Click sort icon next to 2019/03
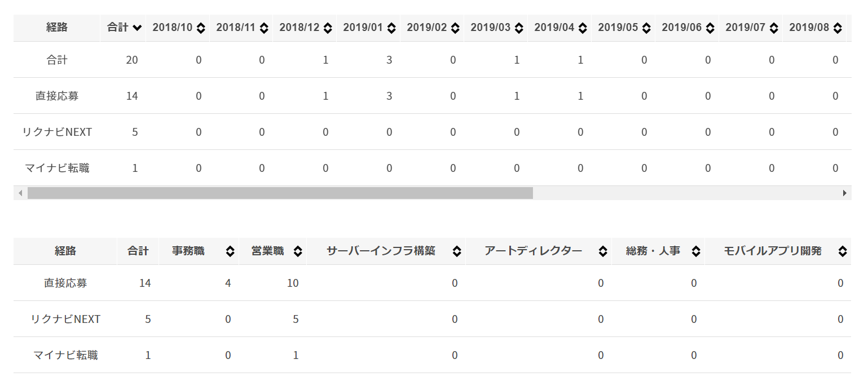Screen dimensions: 868x390 click(x=519, y=28)
